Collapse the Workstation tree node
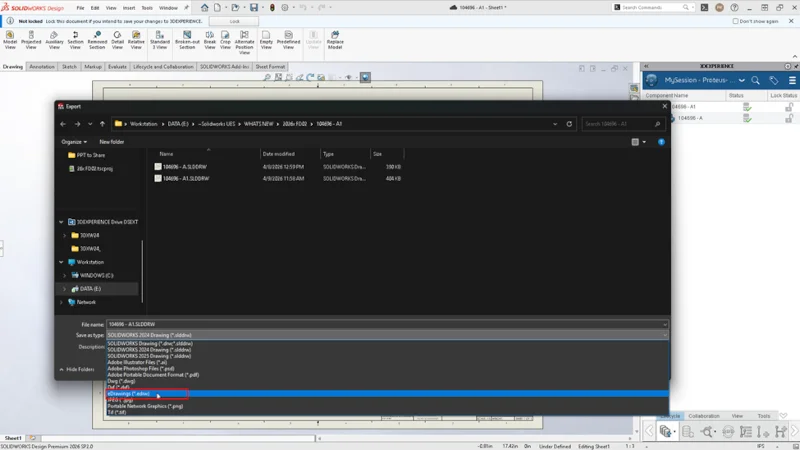 (x=61, y=262)
